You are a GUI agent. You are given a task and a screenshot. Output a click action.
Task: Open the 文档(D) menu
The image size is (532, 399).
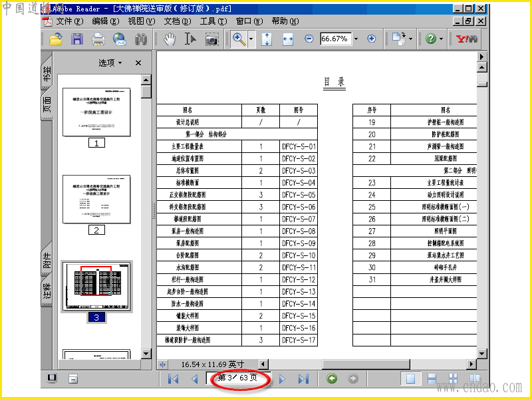tap(178, 21)
